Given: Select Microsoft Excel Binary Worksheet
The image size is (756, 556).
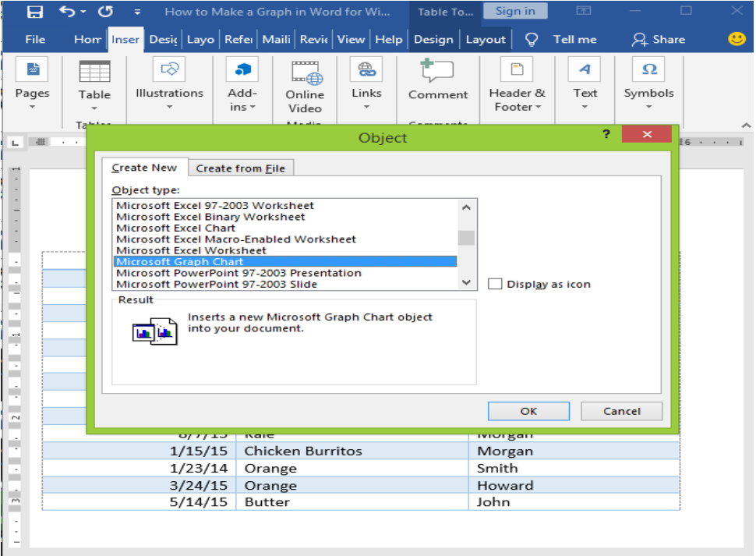Looking at the screenshot, I should (285, 217).
